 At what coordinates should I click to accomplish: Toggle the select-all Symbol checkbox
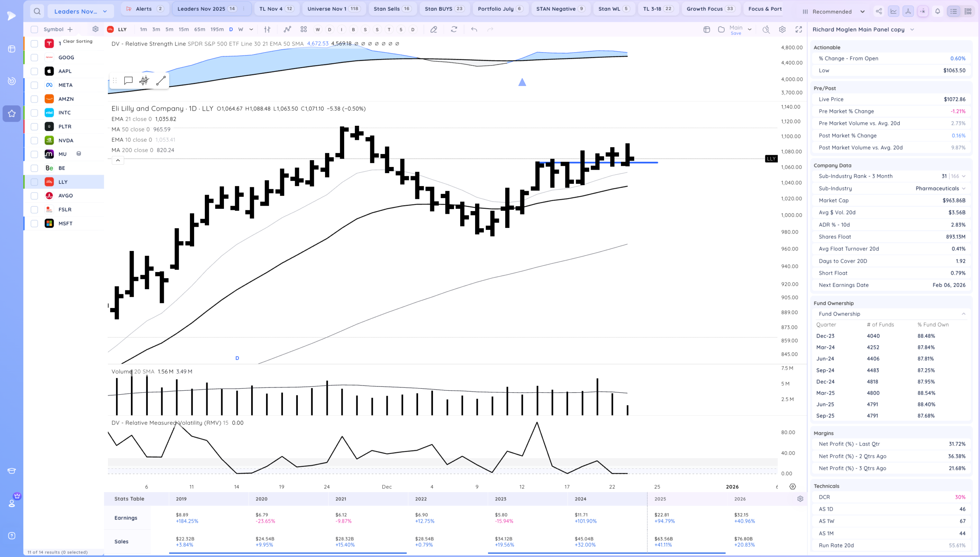pos(34,29)
